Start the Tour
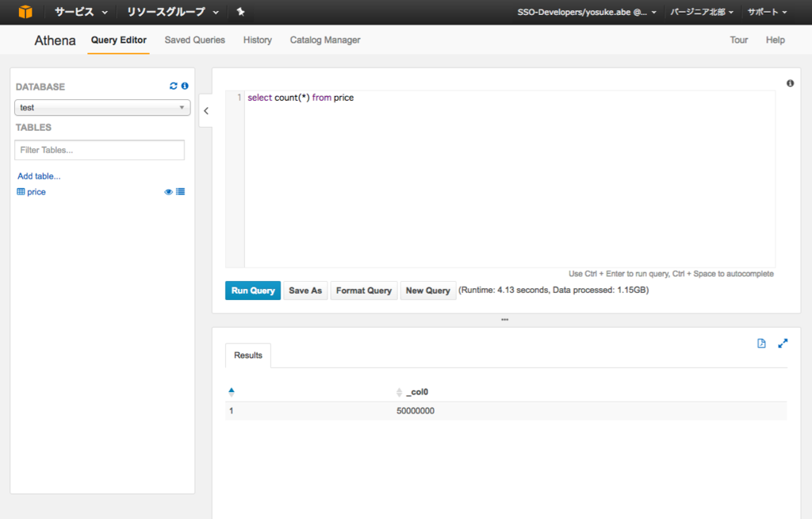The height and width of the screenshot is (519, 812). pos(739,40)
